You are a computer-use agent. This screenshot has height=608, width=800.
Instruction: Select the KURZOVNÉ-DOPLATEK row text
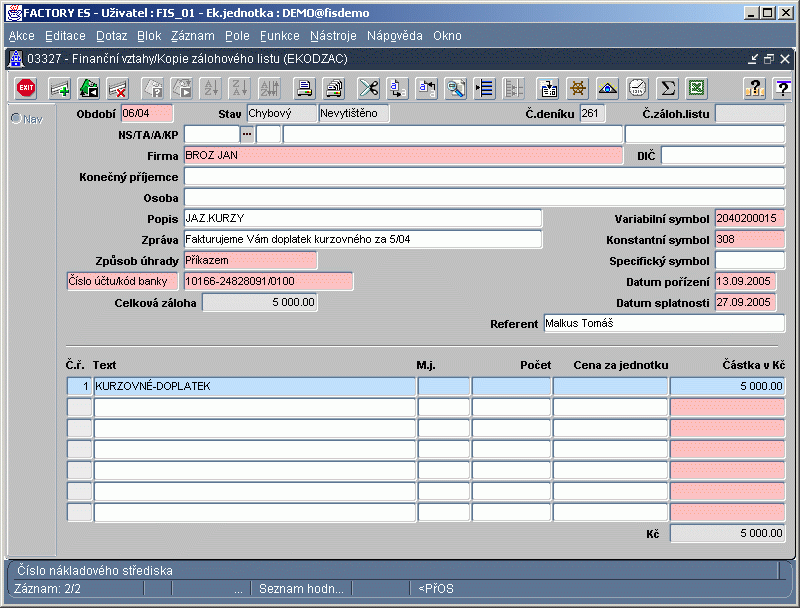point(255,386)
